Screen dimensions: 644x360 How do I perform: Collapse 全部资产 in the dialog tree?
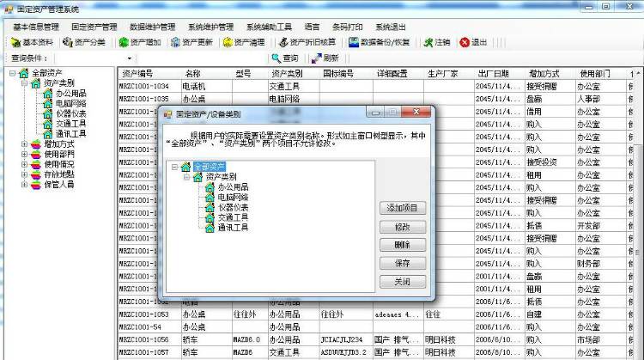[174, 167]
